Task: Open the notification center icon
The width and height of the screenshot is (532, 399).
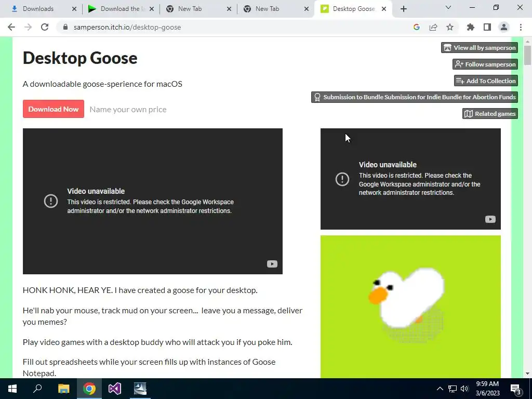Action: tap(516, 389)
